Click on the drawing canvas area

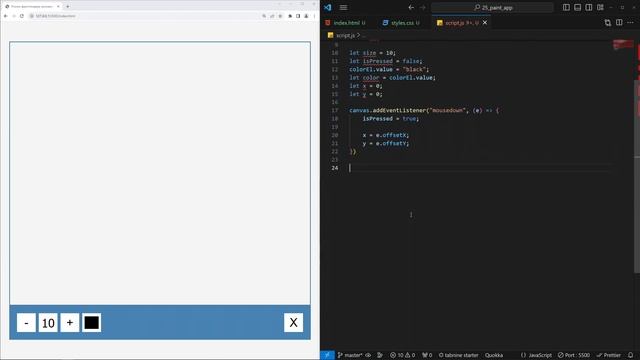click(x=160, y=173)
